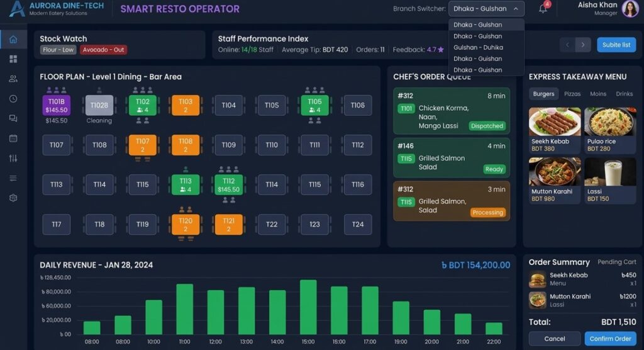Viewport: 644px width, 350px height.
Task: Select table T111 on floor plan
Action: [x=314, y=145]
